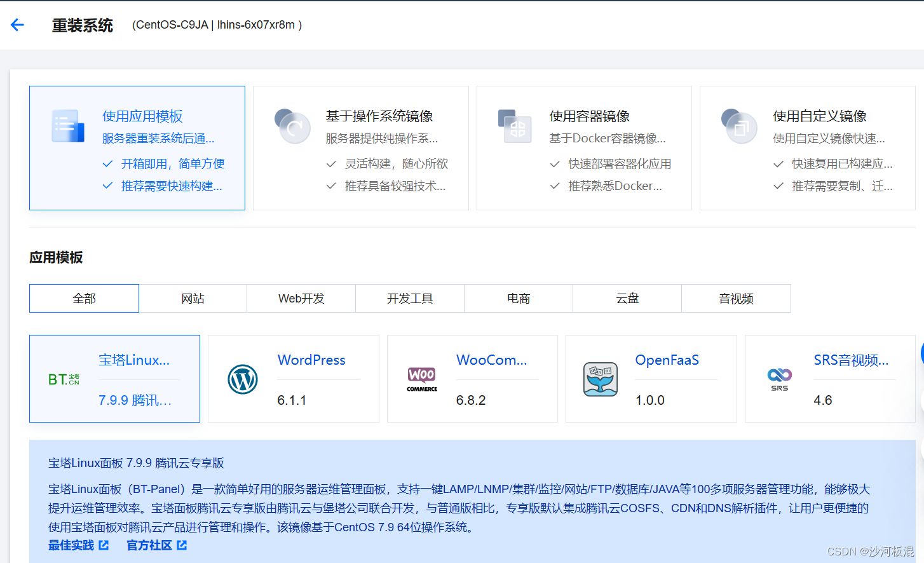
Task: Click the OpenFaaS whale logo
Action: [601, 379]
